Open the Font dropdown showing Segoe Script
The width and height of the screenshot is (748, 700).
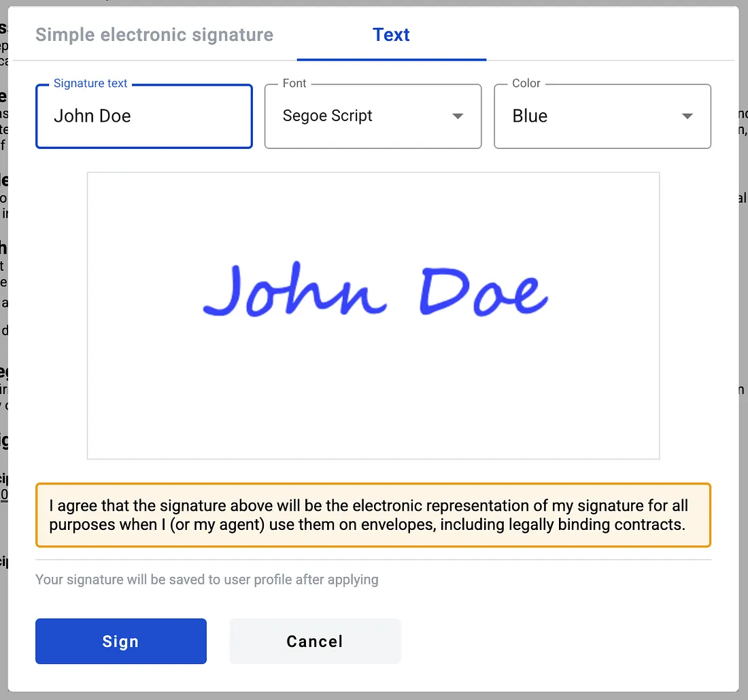tap(360, 116)
